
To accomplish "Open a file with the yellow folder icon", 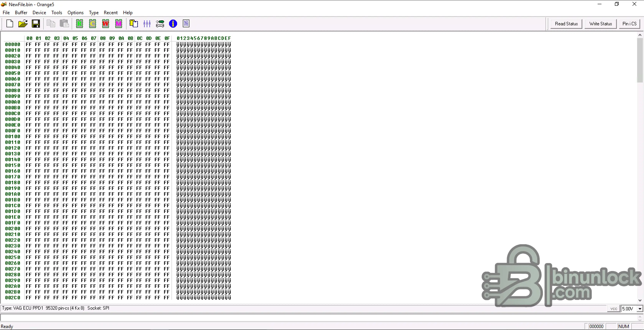I will click(x=23, y=24).
